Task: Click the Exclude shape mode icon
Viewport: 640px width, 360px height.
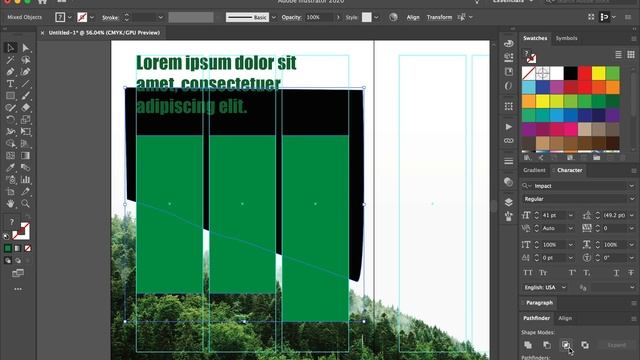Action: point(585,345)
